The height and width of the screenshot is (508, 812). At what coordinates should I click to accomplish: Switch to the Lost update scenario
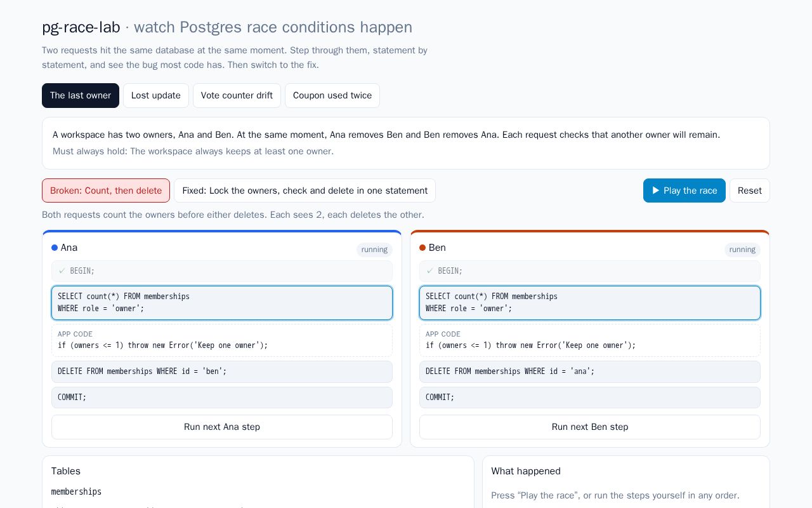(x=156, y=95)
